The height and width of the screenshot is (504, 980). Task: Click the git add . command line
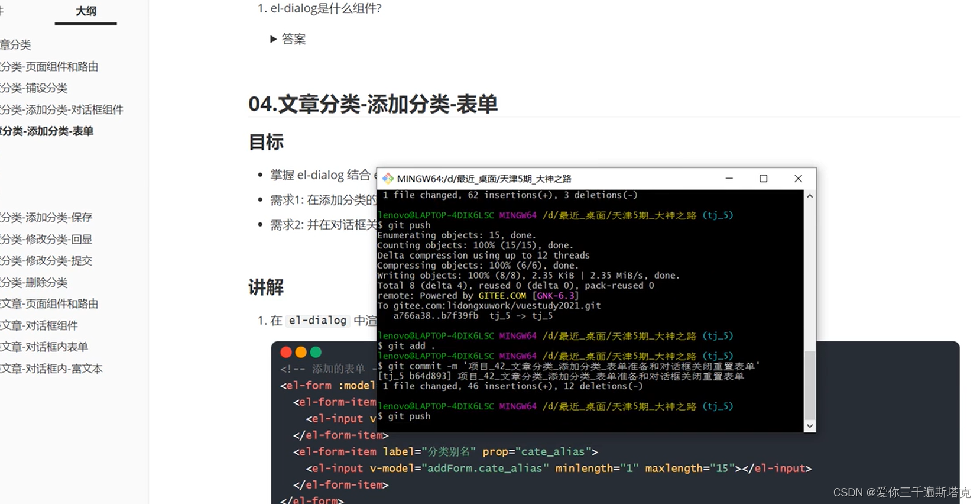407,346
